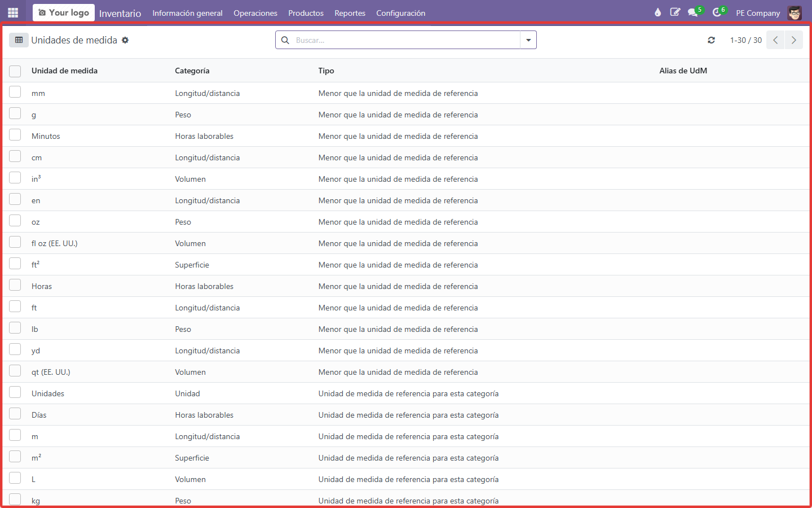Viewport: 812px width, 508px height.
Task: Sort by the Tipo column header
Action: (x=326, y=71)
